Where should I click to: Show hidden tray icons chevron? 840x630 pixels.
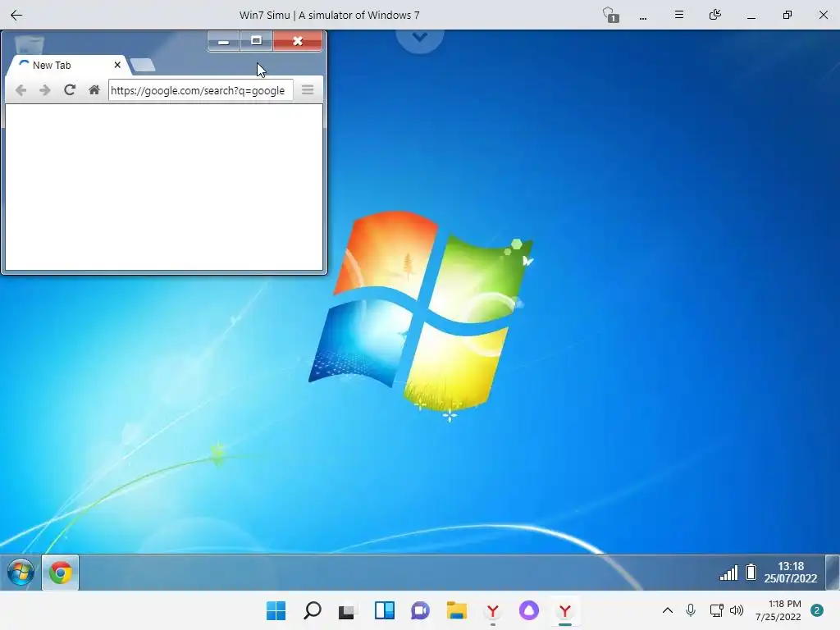(668, 610)
